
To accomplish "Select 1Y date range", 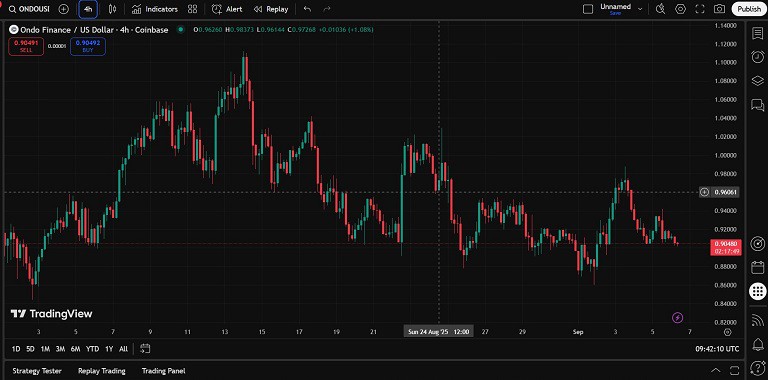I will (109, 349).
